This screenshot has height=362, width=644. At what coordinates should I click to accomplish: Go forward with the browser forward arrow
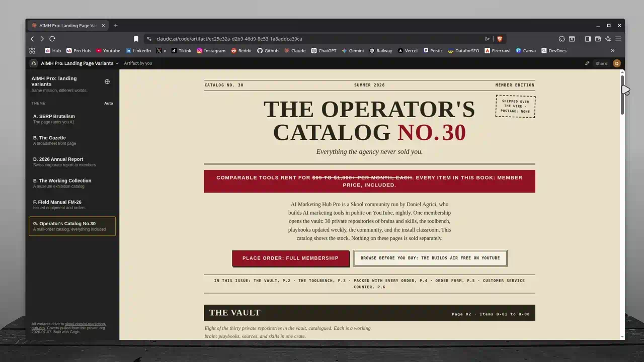tap(42, 39)
